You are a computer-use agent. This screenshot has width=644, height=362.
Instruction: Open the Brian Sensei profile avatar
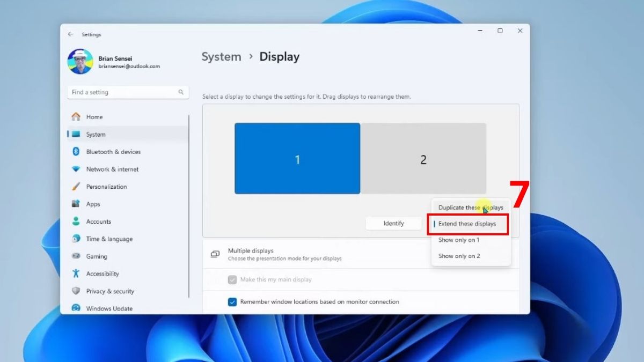[x=80, y=62]
